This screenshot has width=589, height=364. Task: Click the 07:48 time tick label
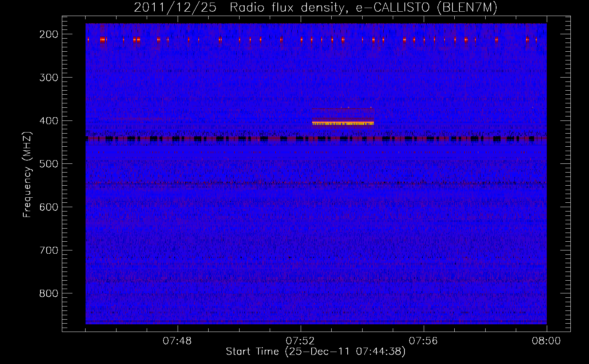(177, 341)
